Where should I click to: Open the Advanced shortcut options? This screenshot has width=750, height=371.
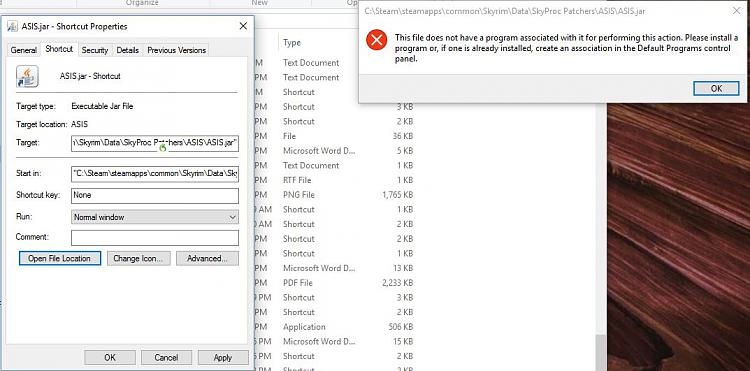coord(207,259)
